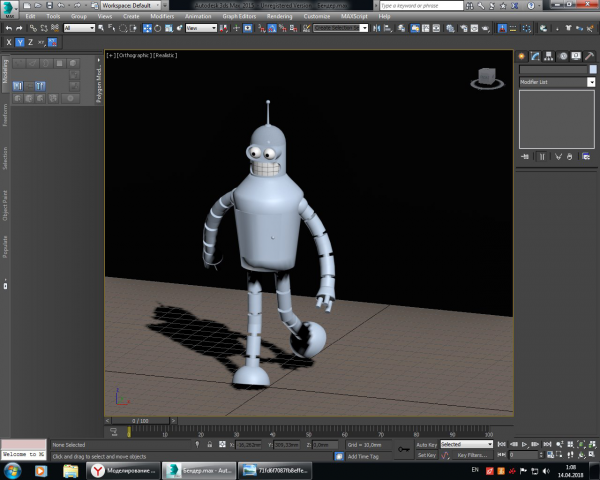This screenshot has height=480, width=600.
Task: Open the Create command panel tab
Action: point(522,56)
